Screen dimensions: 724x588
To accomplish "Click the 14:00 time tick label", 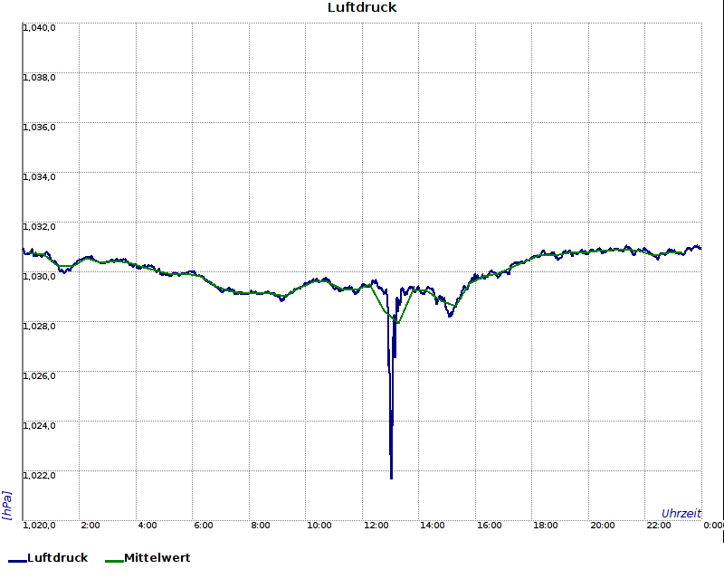I will 433,526.
